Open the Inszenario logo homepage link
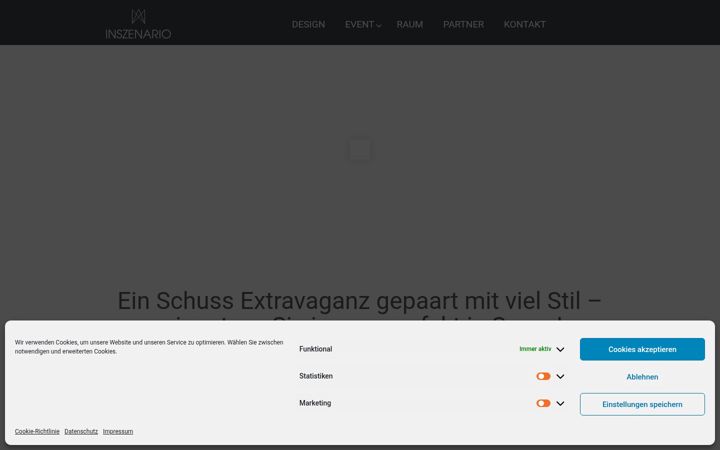 [x=138, y=24]
